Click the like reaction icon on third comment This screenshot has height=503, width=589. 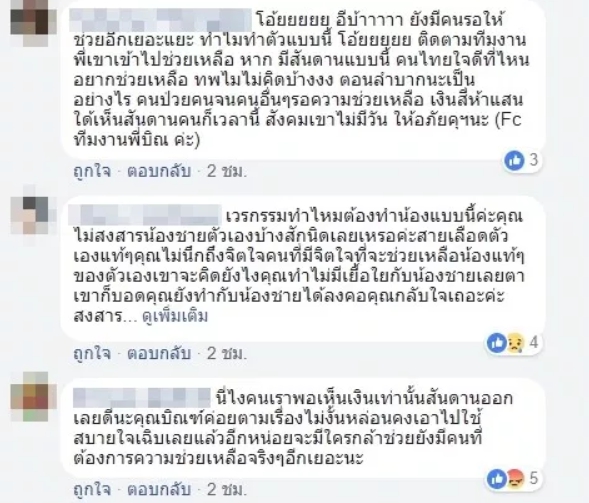[x=497, y=479]
